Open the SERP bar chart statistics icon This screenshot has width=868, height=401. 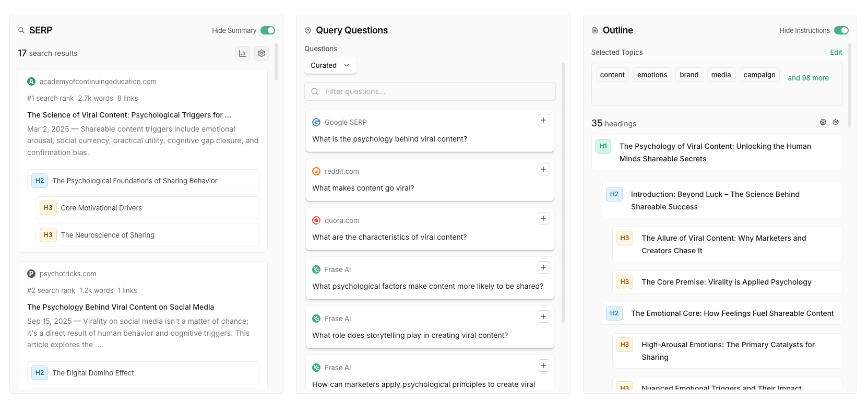pyautogui.click(x=242, y=53)
